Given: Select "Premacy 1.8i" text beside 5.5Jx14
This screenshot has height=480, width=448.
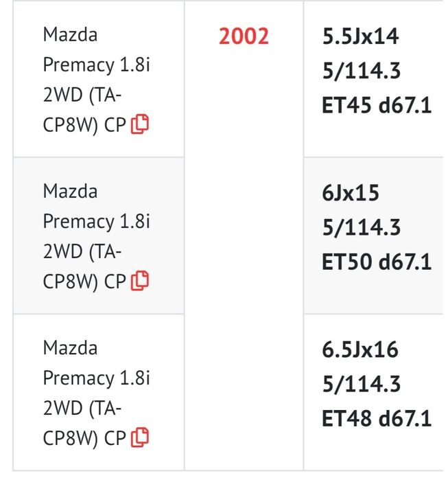Looking at the screenshot, I should 96,65.
